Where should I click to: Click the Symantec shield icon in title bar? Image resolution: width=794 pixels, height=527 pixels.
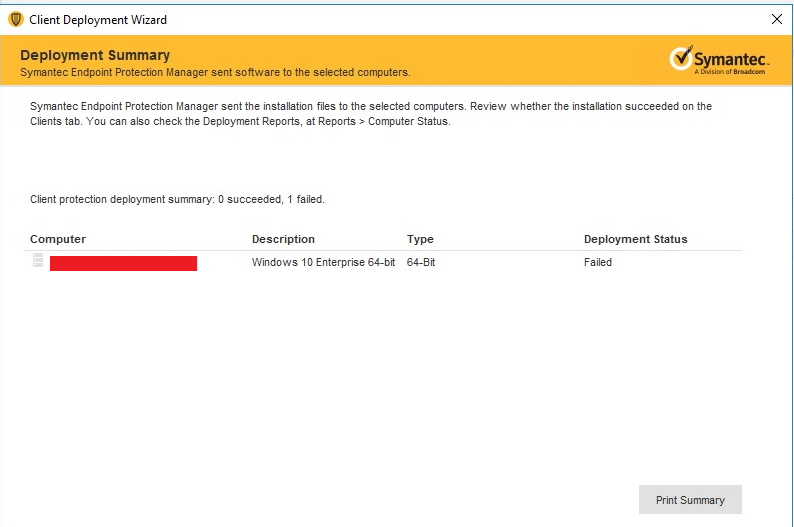pyautogui.click(x=15, y=19)
